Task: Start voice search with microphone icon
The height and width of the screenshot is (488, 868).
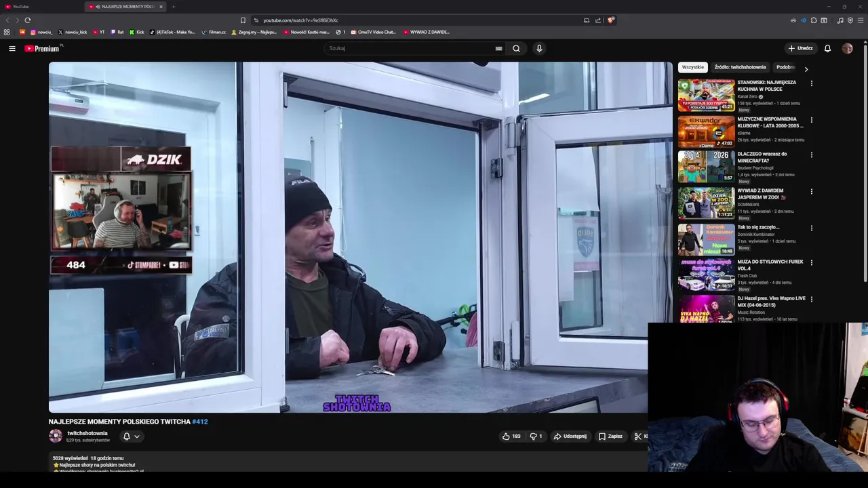Action: 539,48
